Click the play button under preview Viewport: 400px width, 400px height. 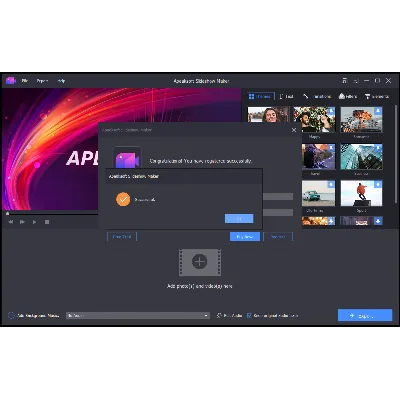pos(34,222)
